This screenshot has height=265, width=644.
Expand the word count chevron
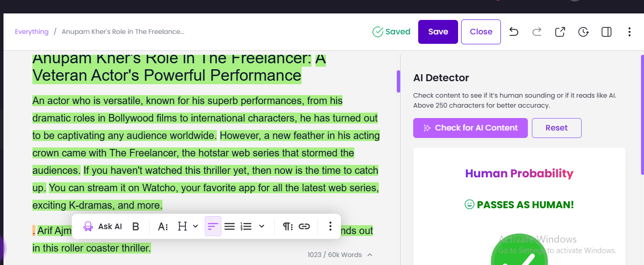pos(370,255)
